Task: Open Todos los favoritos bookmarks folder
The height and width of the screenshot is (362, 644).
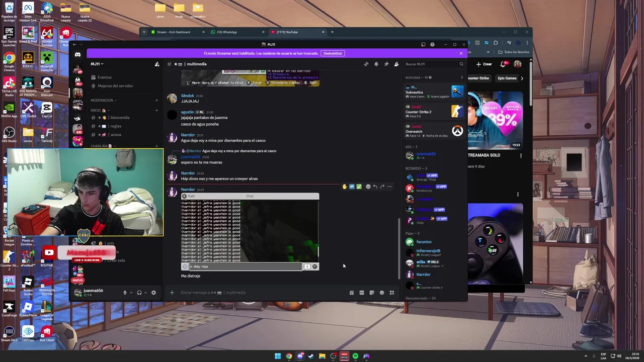Action: (x=514, y=52)
